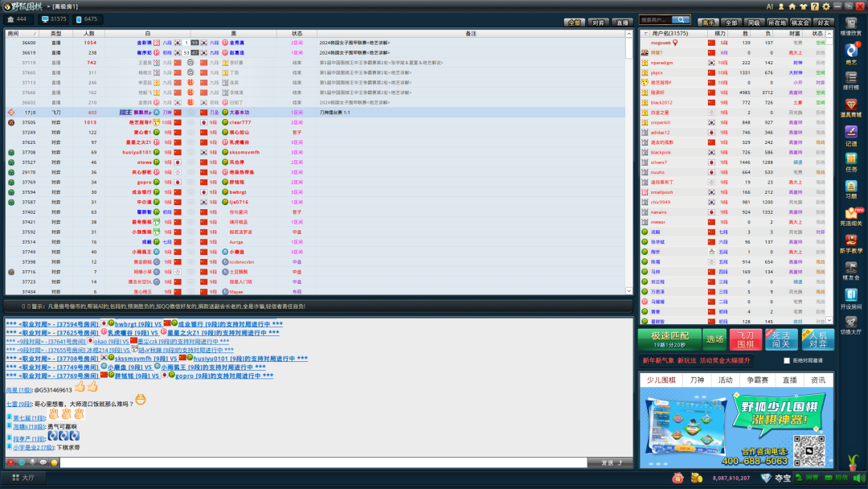Switch to the 直播 room filter tab
Screen dimensions: 868x489
[x=623, y=22]
